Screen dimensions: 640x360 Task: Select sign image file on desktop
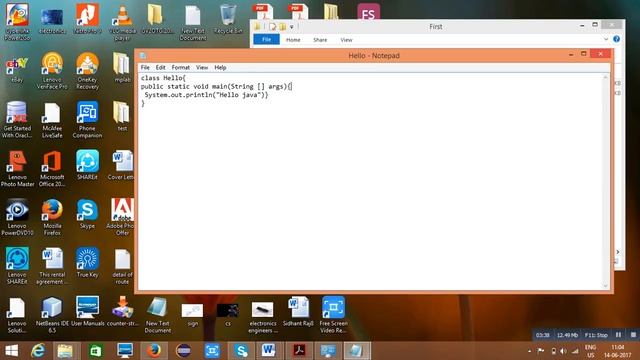[x=192, y=314]
